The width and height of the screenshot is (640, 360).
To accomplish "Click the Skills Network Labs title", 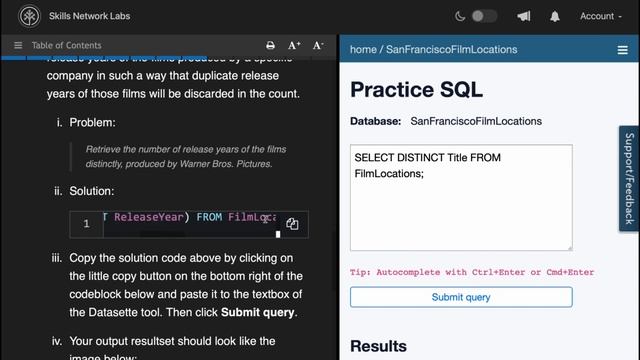I will click(89, 16).
